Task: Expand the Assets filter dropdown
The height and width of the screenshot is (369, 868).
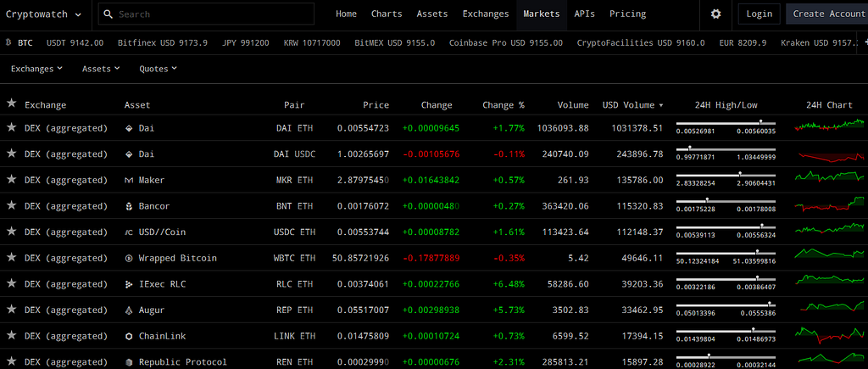Action: point(101,69)
